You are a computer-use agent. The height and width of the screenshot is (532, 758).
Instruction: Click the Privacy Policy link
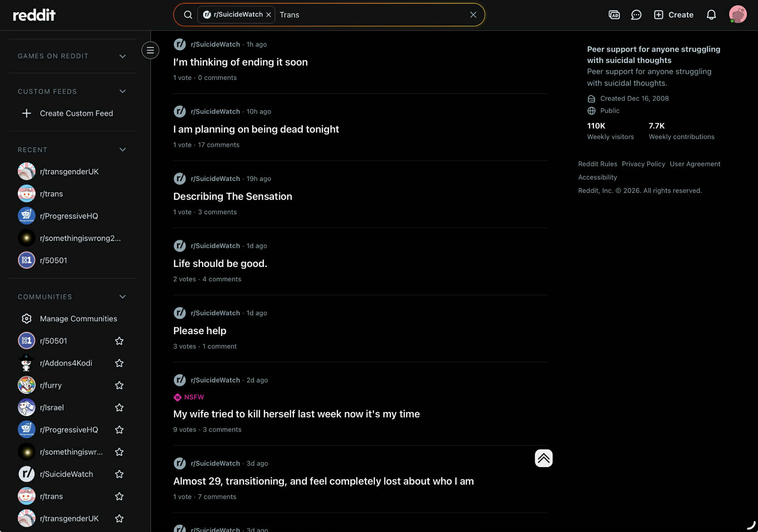coord(643,164)
